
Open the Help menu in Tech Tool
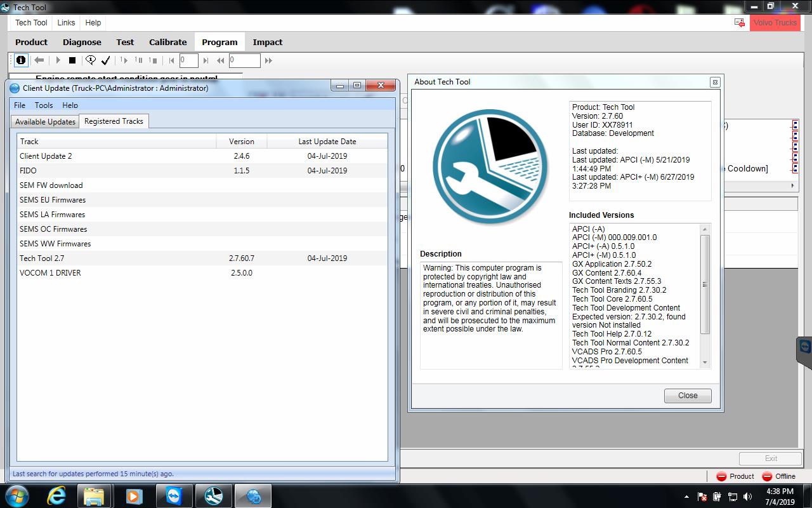pyautogui.click(x=93, y=22)
